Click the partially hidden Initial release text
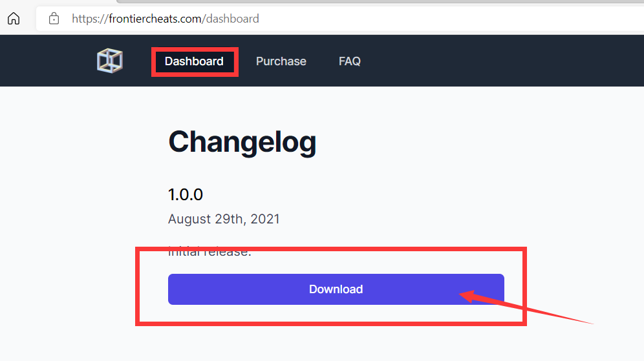 pos(209,251)
